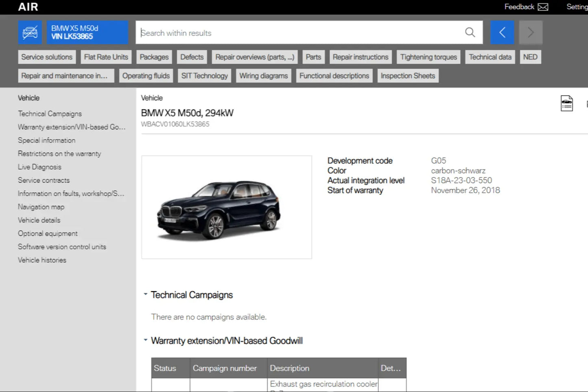Select Live Diagnosis in sidebar
The image size is (588, 392).
[39, 167]
